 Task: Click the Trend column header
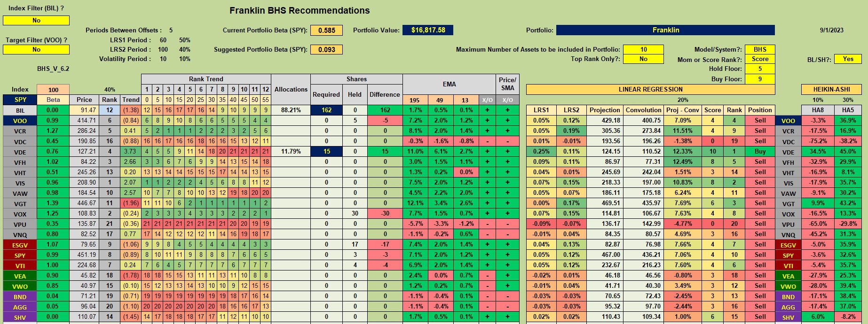pyautogui.click(x=131, y=100)
